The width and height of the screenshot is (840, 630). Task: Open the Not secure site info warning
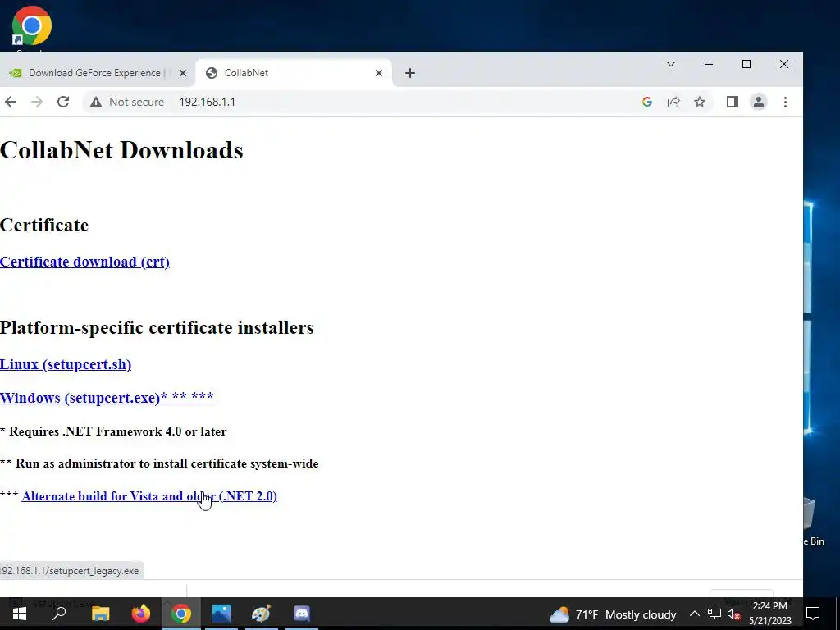click(x=127, y=102)
